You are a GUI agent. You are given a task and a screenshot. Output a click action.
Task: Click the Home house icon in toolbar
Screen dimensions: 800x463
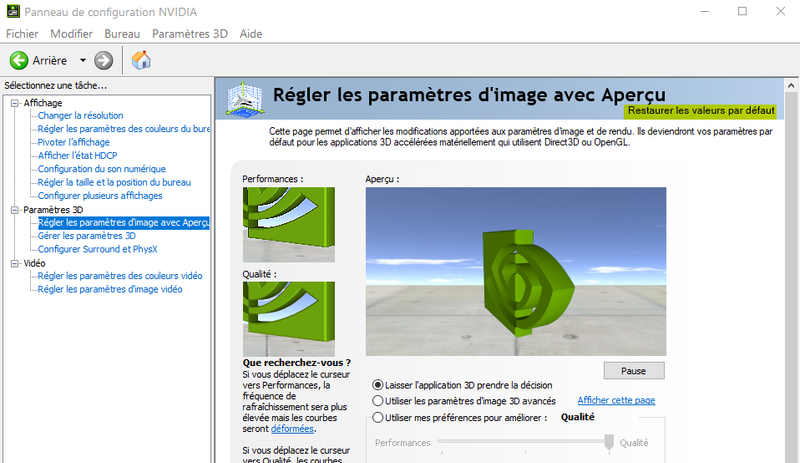141,60
